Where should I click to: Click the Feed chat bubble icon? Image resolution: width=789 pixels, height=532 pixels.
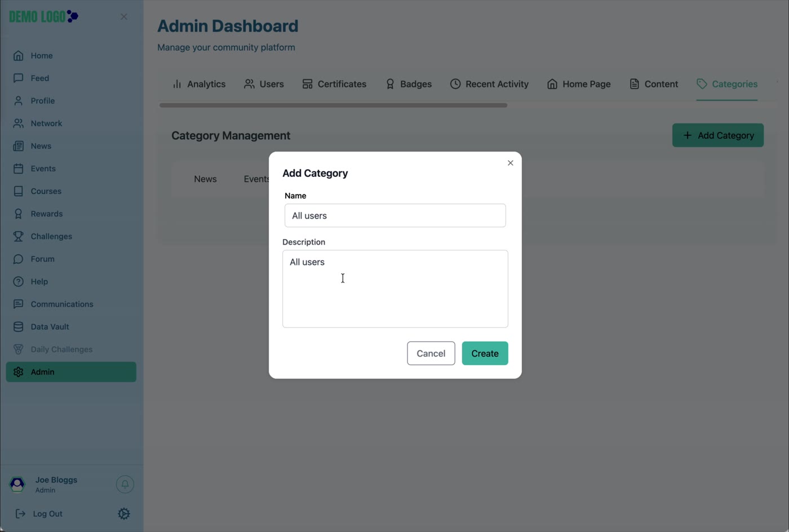coord(19,78)
